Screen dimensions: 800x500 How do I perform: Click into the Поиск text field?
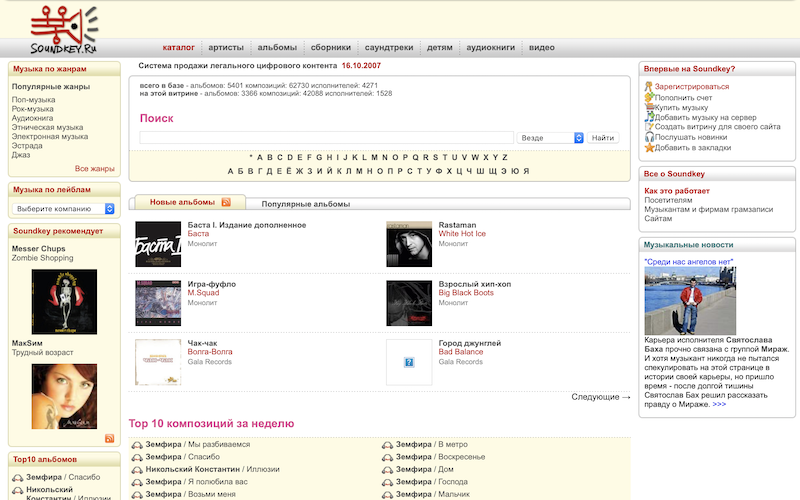pyautogui.click(x=326, y=138)
